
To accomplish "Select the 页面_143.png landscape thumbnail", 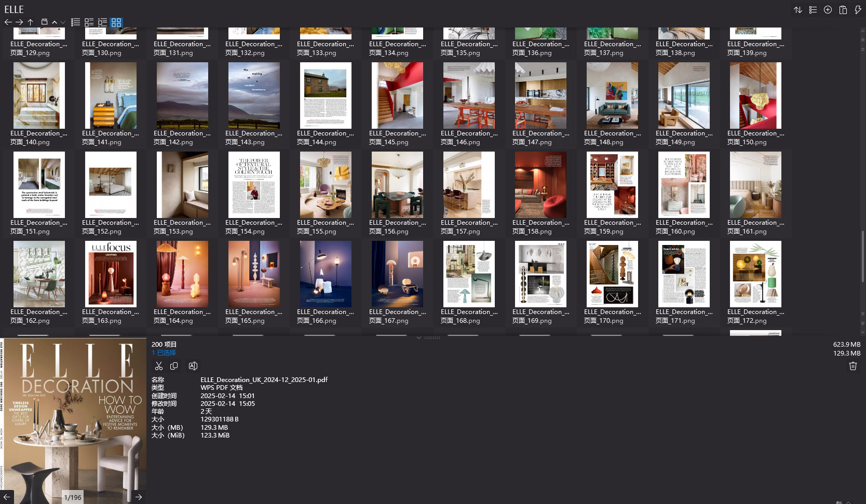I will point(254,96).
